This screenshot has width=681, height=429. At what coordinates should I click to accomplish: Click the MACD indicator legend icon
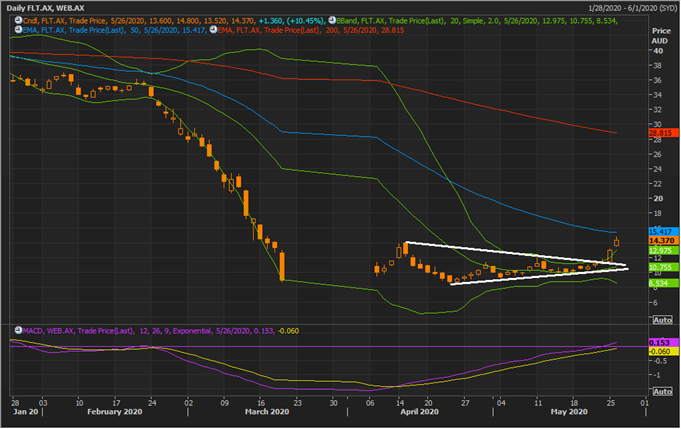click(x=18, y=330)
